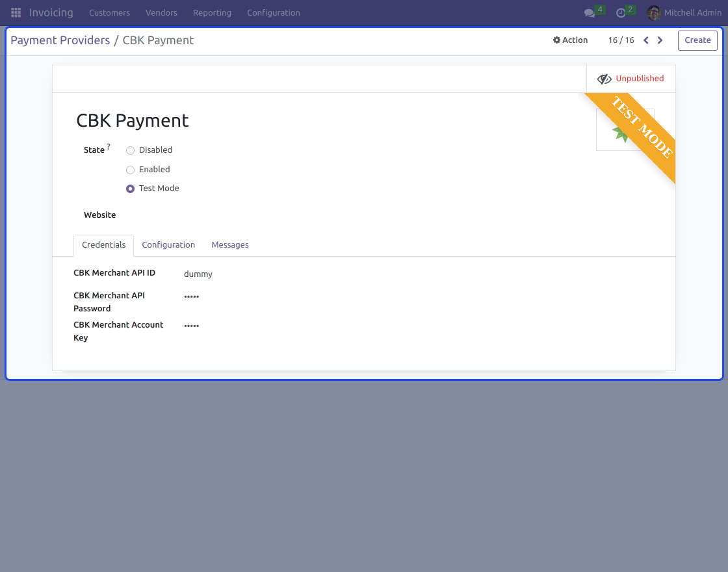Open the apps grid menu
728x572 pixels.
(16, 12)
